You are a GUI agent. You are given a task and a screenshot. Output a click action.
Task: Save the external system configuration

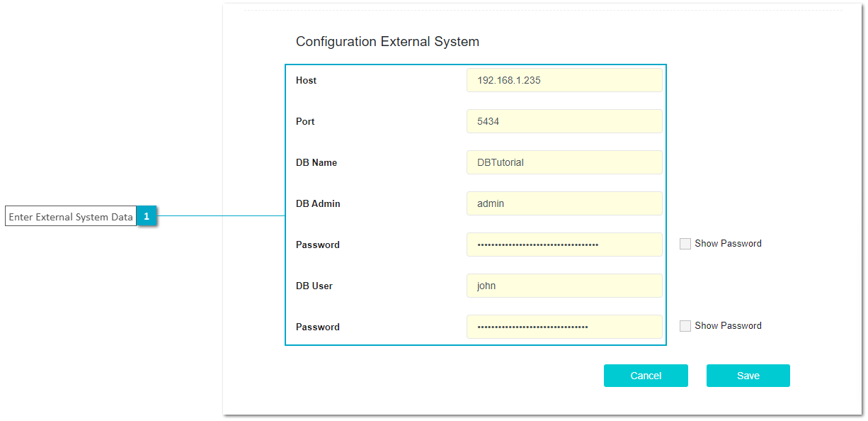tap(748, 376)
